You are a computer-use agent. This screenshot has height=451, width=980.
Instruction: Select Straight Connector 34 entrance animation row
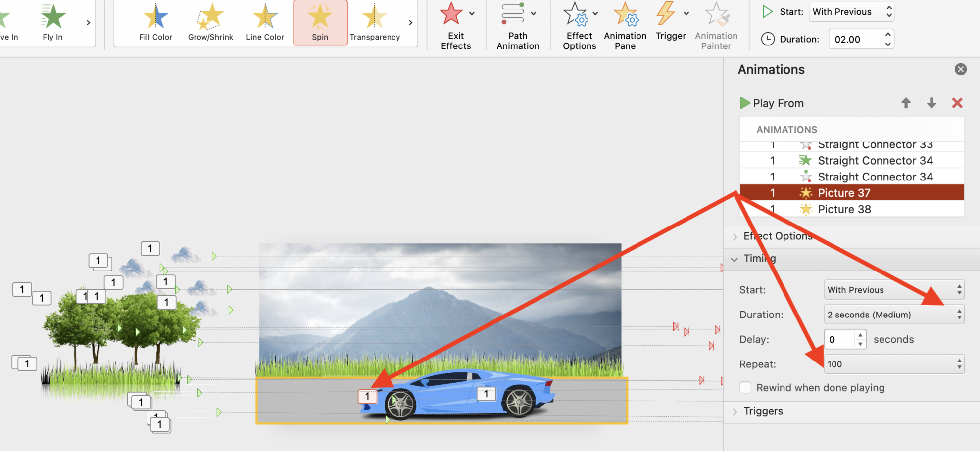click(x=852, y=160)
